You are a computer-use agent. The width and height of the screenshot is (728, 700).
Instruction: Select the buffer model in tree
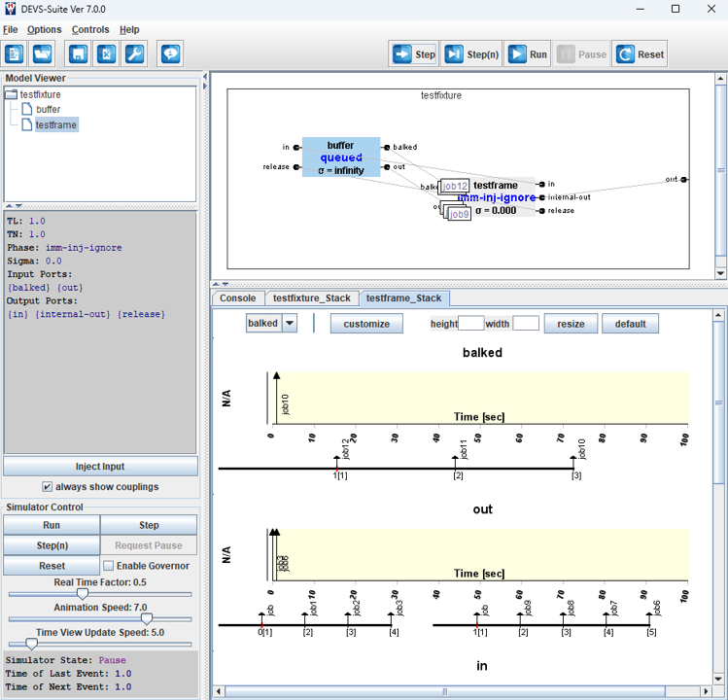point(48,110)
